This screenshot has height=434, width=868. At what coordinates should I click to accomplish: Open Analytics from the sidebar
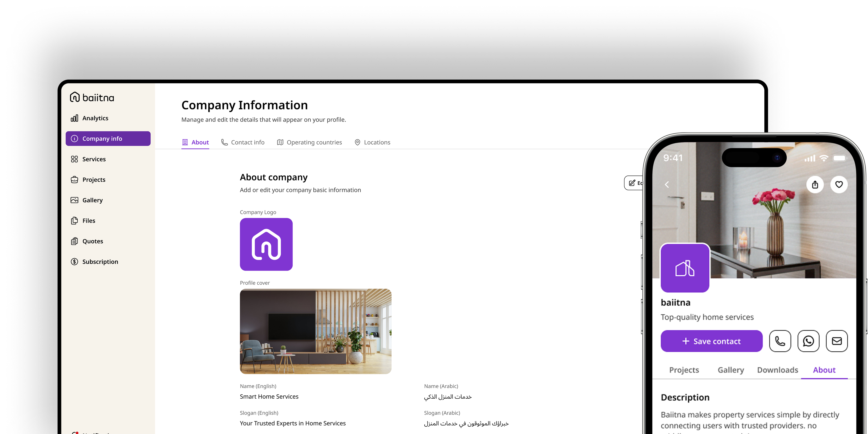pyautogui.click(x=108, y=118)
